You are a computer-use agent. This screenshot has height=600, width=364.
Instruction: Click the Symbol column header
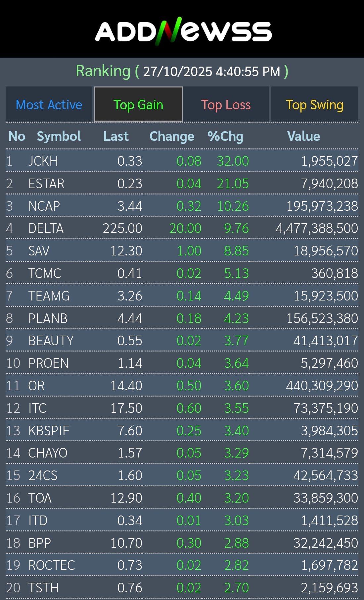[x=59, y=136]
